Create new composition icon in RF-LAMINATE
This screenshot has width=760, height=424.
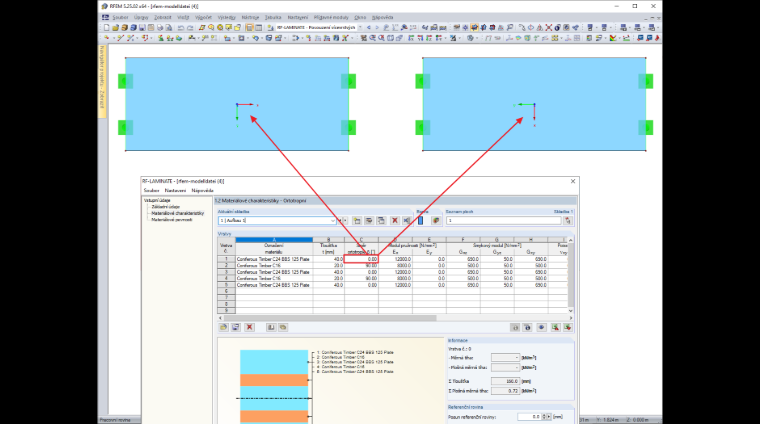click(357, 220)
